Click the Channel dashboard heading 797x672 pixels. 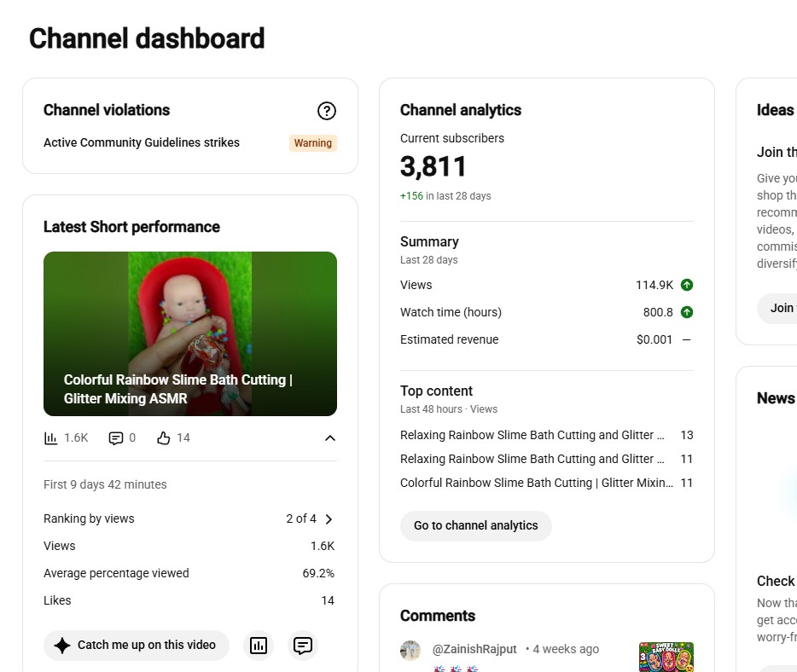click(147, 38)
